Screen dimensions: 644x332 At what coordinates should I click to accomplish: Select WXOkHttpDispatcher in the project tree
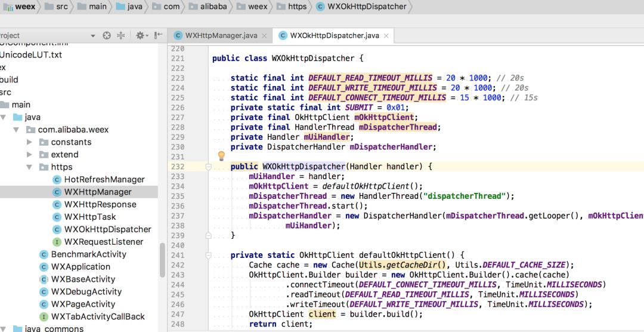(x=107, y=229)
